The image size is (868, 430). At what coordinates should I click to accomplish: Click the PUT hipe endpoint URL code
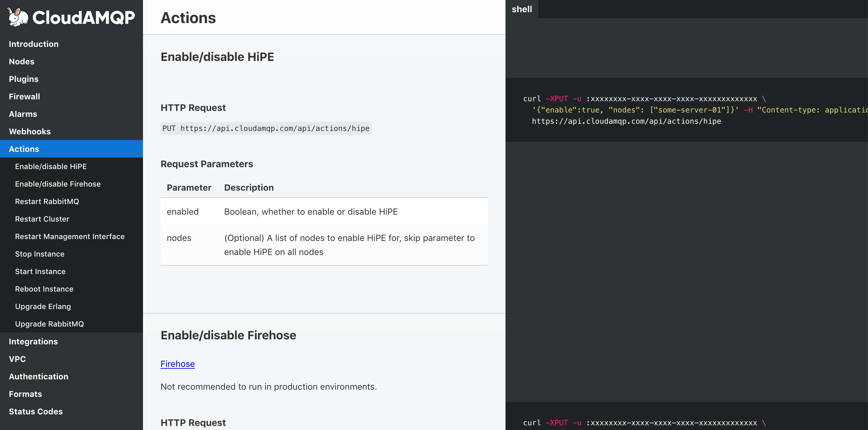tap(266, 128)
